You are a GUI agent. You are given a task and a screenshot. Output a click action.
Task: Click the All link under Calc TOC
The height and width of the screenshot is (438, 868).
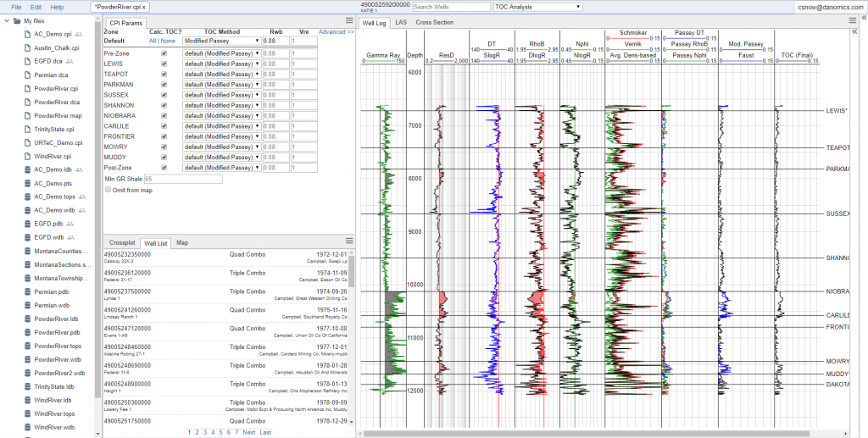point(153,41)
